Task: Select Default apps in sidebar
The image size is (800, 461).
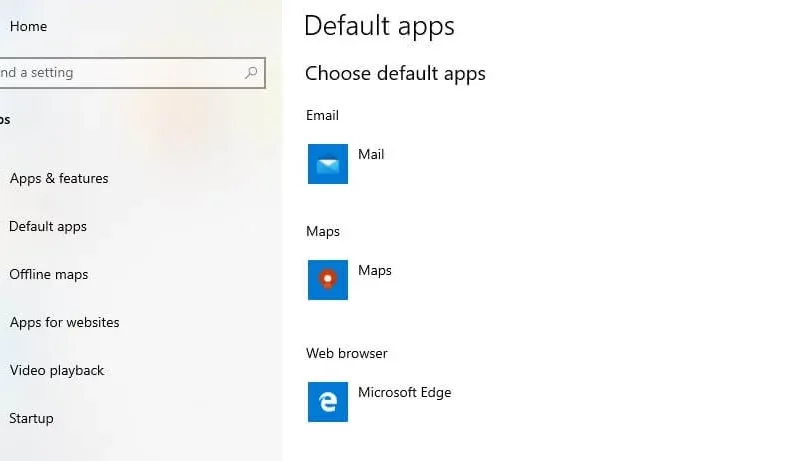Action: (48, 226)
